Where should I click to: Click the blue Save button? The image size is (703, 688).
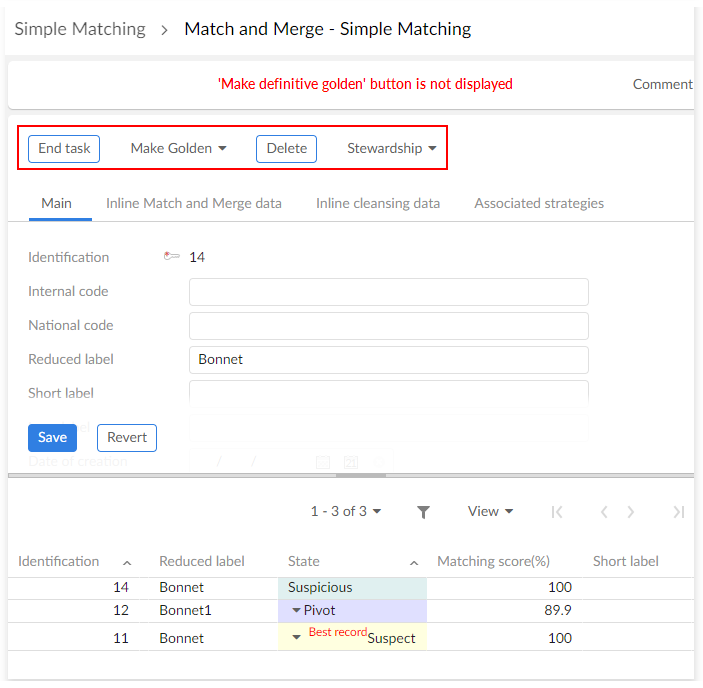(52, 437)
